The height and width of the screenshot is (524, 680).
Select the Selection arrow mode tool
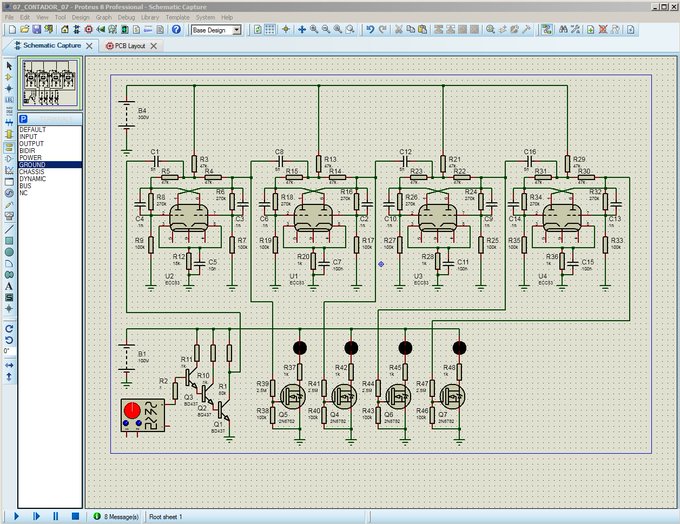click(9, 66)
